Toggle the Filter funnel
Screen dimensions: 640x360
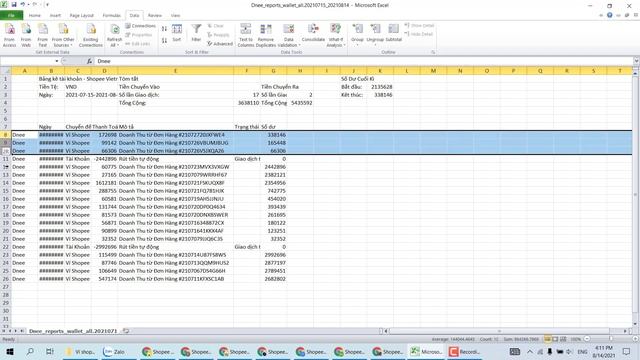(196, 33)
